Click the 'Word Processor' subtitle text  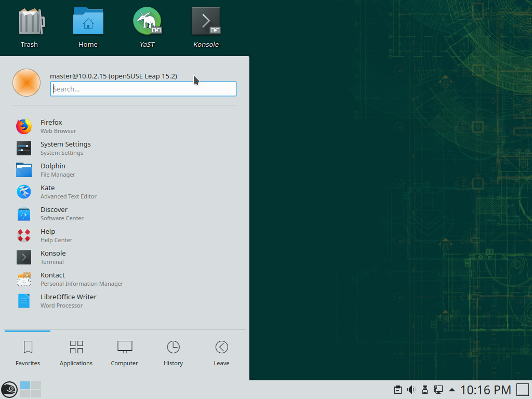[61, 305]
